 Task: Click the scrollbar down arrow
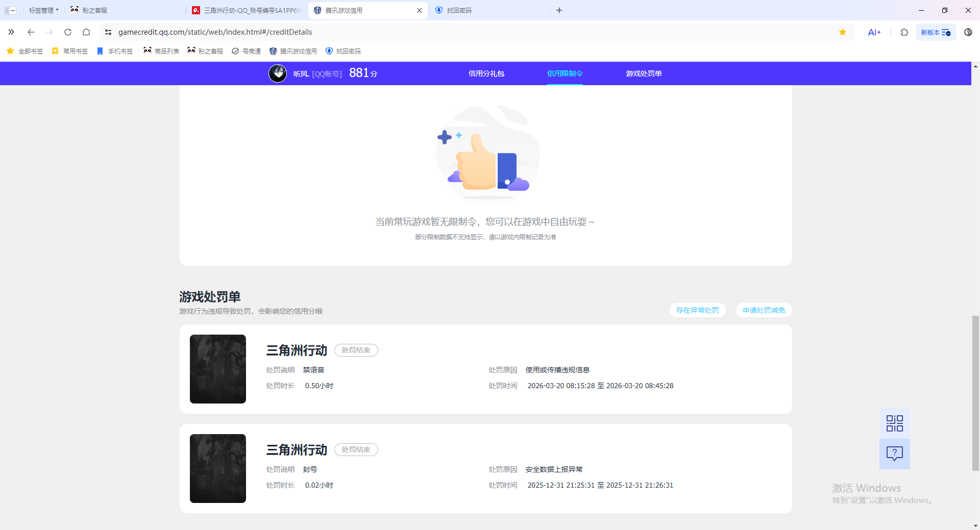pos(975,526)
